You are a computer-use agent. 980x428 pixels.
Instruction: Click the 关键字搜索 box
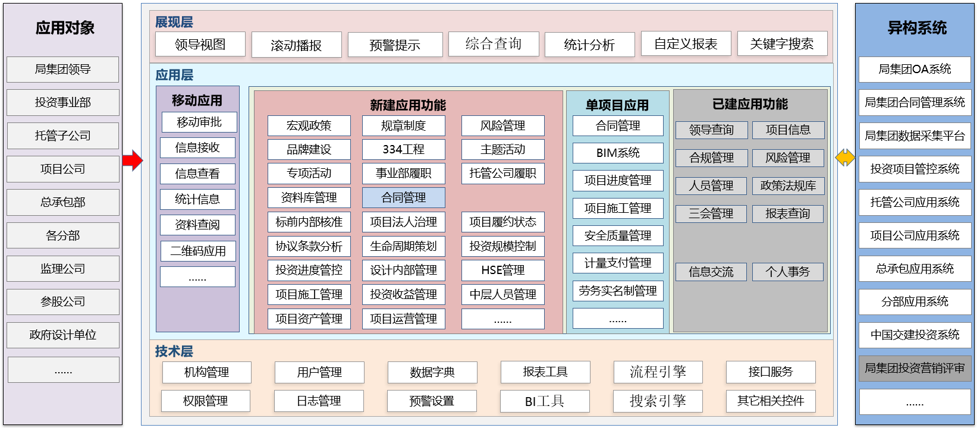pos(781,44)
